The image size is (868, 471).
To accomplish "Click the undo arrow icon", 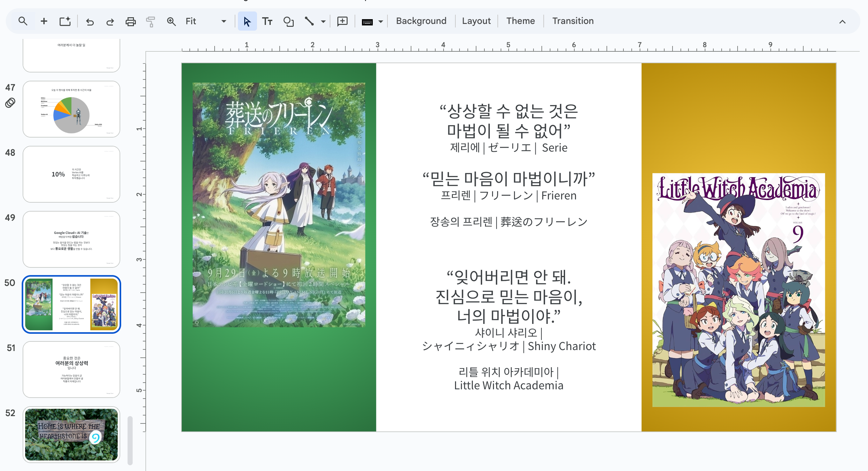I will [90, 22].
